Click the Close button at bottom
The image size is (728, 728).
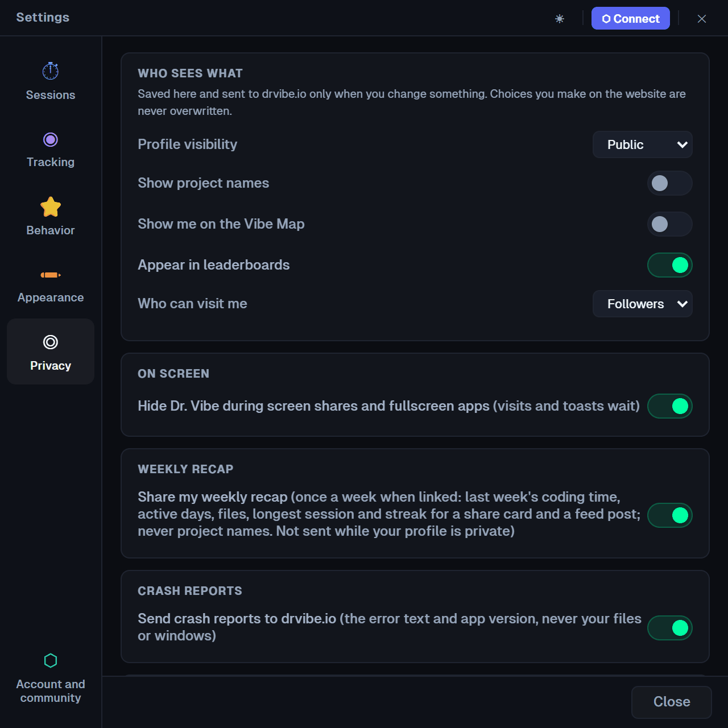672,702
